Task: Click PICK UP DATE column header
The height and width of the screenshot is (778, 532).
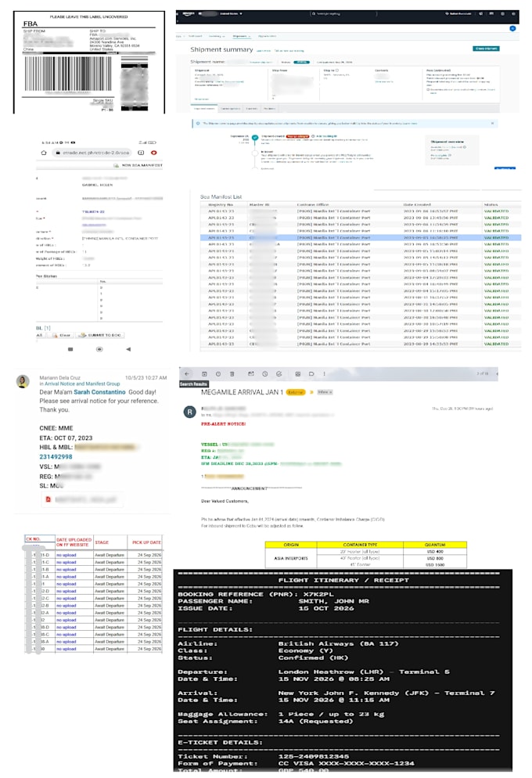Action: point(146,542)
